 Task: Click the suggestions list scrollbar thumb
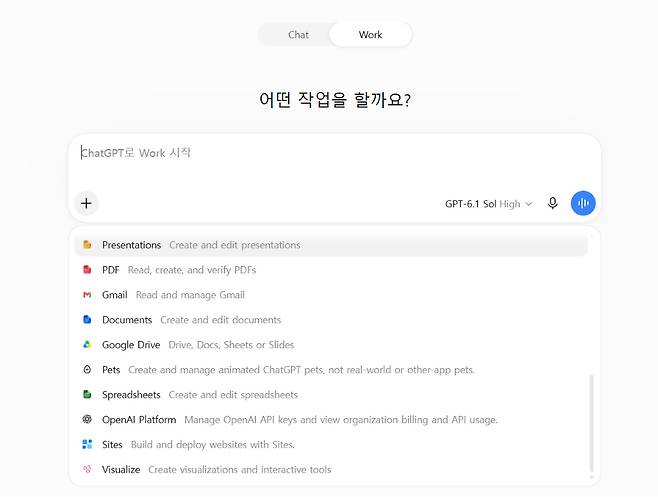coord(591,423)
